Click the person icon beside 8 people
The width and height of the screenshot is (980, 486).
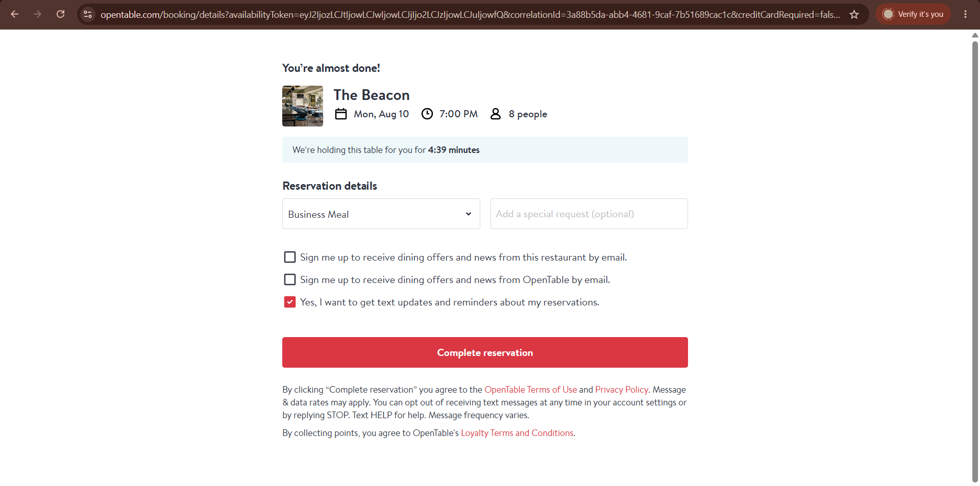coord(496,114)
